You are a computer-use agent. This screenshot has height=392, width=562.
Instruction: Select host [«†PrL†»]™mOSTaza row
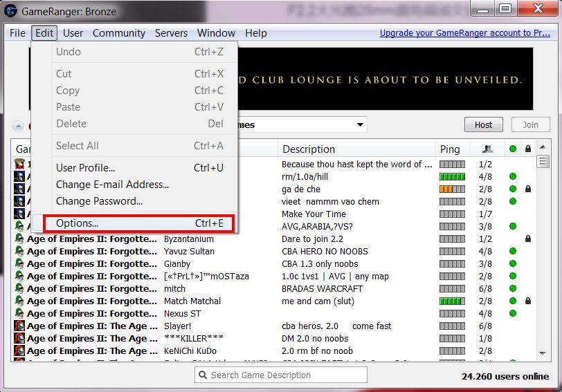click(x=206, y=277)
